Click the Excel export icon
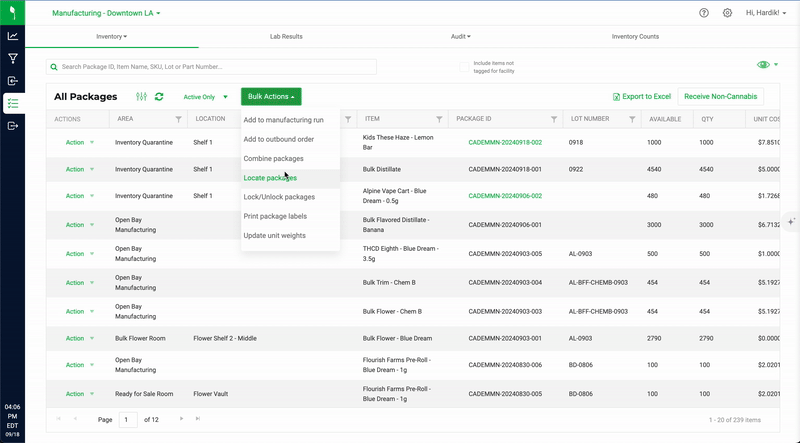Screen dimensions: 800x443 (616, 96)
